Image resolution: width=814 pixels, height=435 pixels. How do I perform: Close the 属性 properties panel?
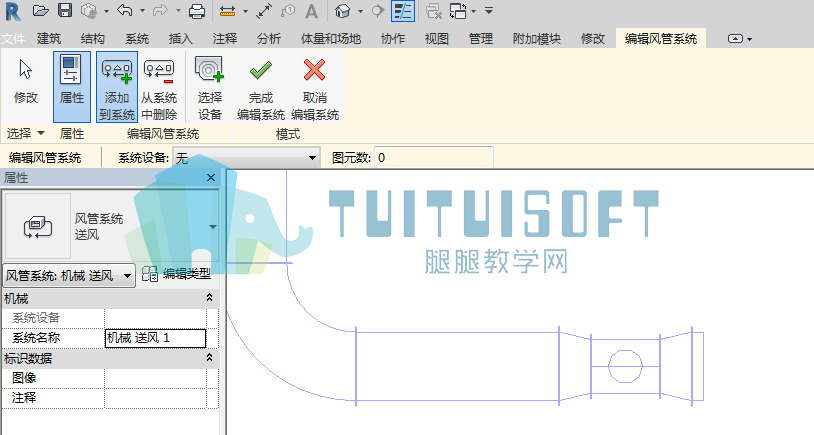tap(211, 178)
